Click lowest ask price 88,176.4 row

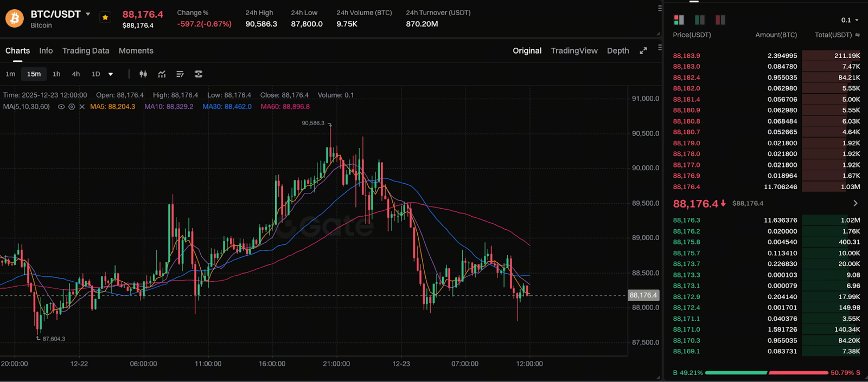point(767,187)
